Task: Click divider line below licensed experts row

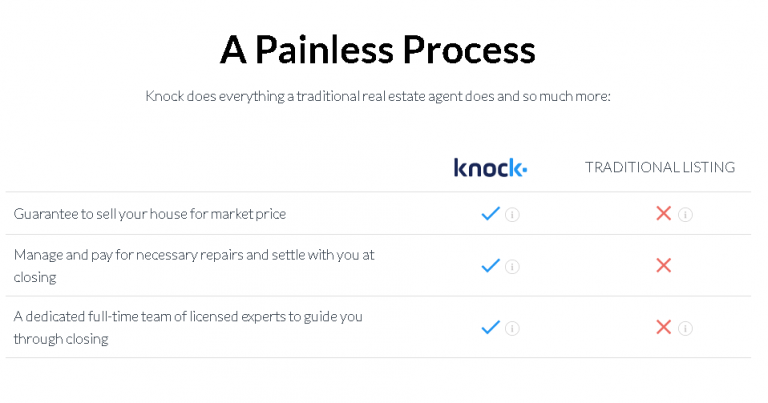Action: point(378,357)
